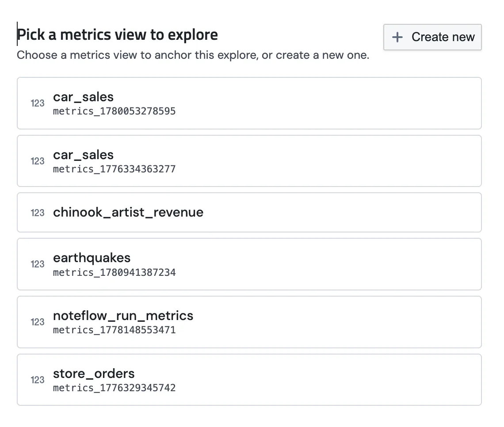This screenshot has height=427, width=504.
Task: Click the 123 icon beside metrics_1776334363277
Action: (x=38, y=161)
